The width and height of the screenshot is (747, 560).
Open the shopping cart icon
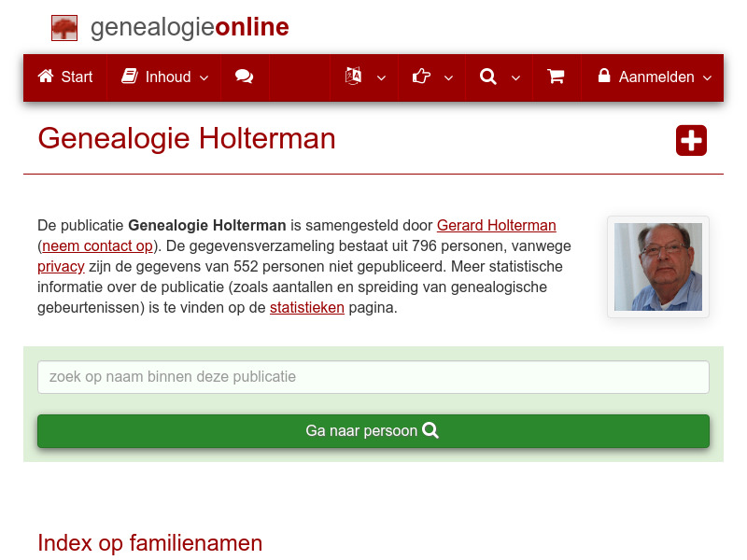click(x=556, y=77)
